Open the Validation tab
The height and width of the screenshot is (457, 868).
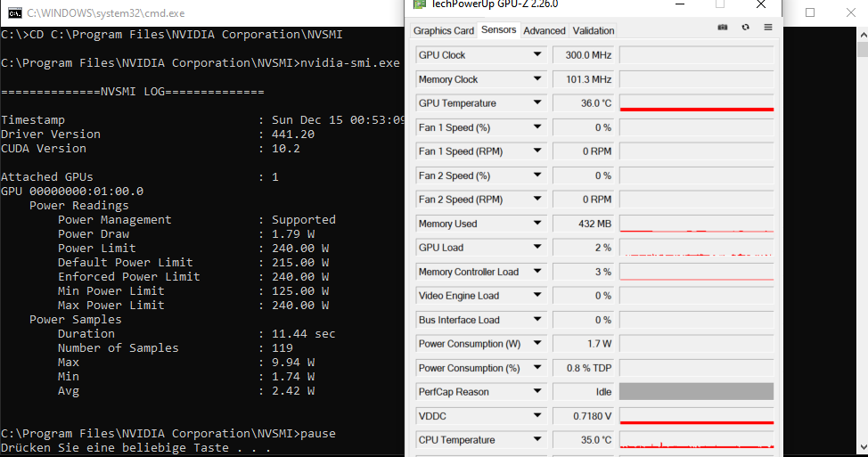pyautogui.click(x=593, y=30)
